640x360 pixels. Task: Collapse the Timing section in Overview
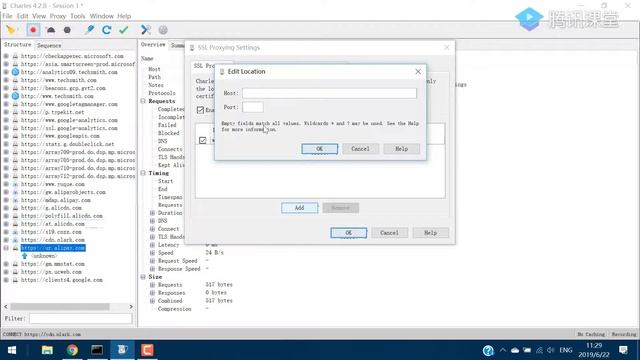143,173
